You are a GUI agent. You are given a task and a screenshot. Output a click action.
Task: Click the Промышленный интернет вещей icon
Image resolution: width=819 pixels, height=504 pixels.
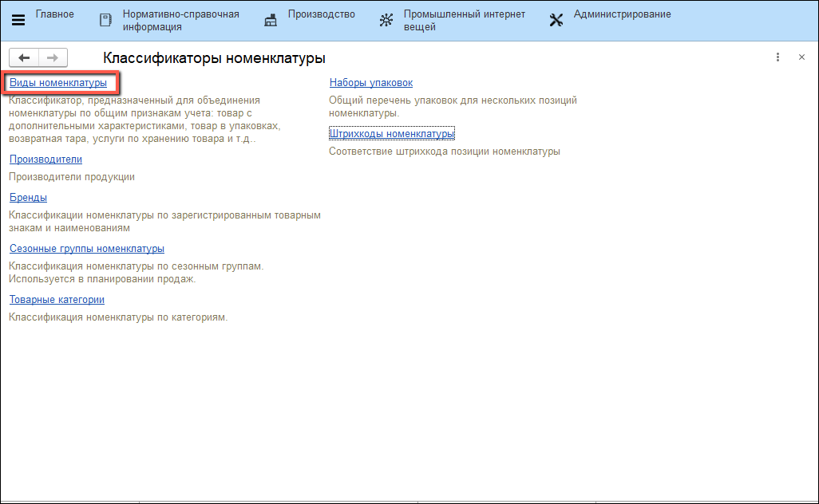point(386,21)
